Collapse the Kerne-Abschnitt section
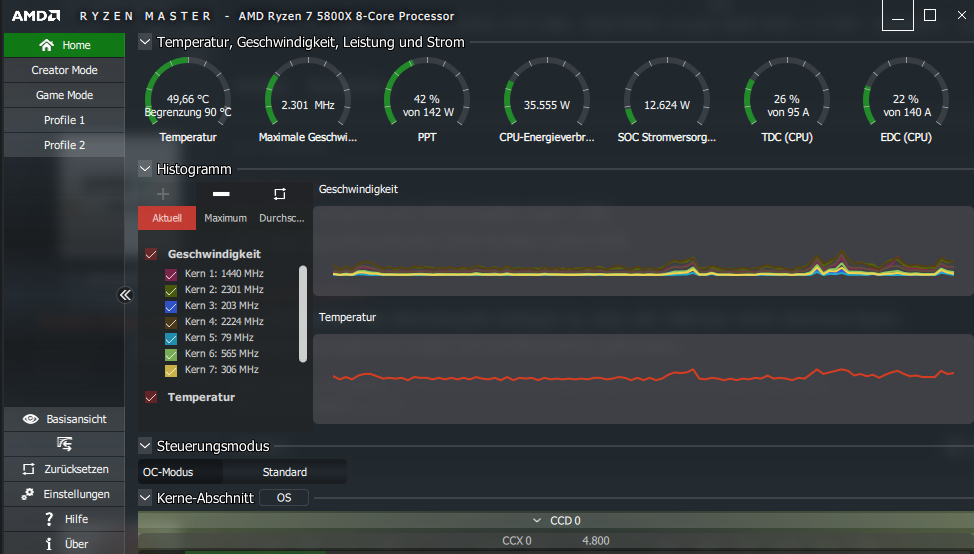 pos(145,497)
